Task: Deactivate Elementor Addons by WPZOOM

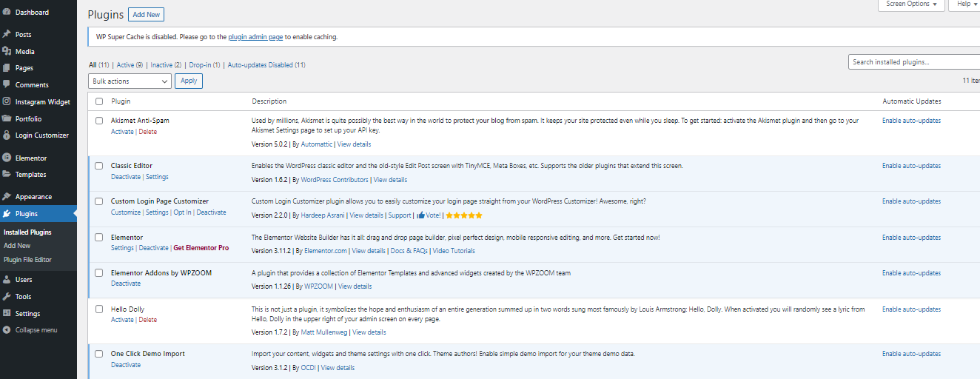Action: click(x=126, y=284)
